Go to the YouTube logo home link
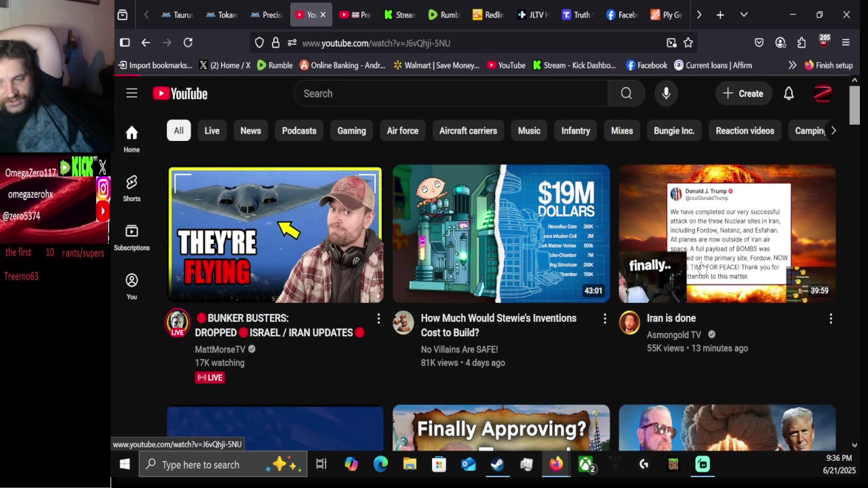Screen dimensions: 868x488 click(180, 94)
